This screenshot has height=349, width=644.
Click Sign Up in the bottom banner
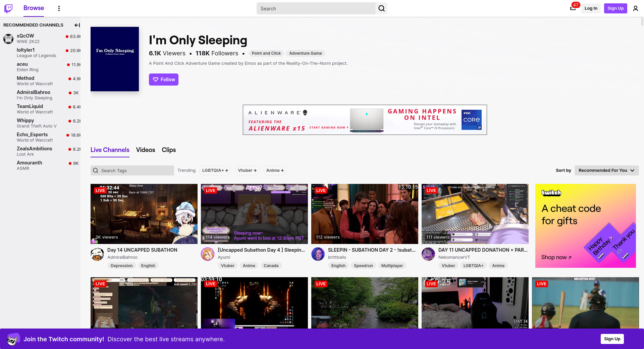612,339
